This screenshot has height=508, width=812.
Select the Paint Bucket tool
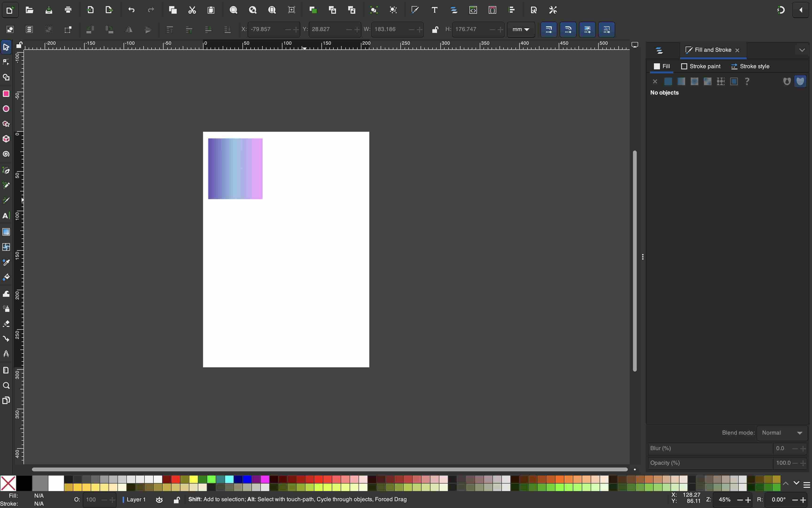coord(6,278)
